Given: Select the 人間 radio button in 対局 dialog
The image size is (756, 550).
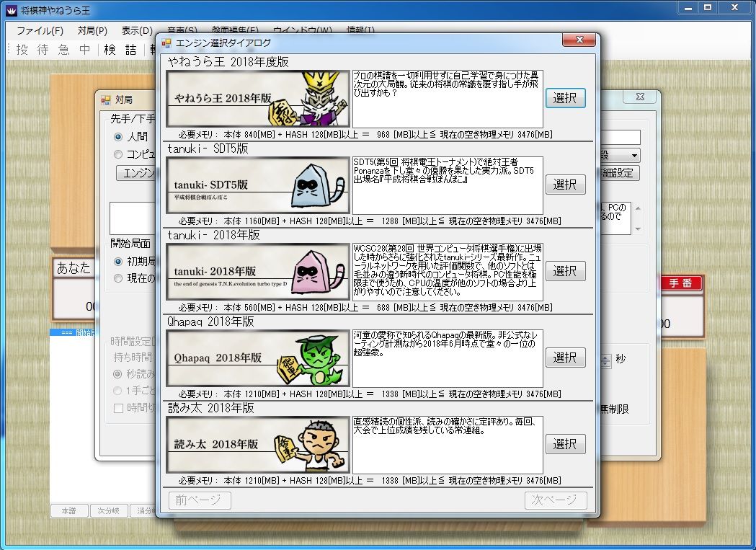Looking at the screenshot, I should point(117,137).
